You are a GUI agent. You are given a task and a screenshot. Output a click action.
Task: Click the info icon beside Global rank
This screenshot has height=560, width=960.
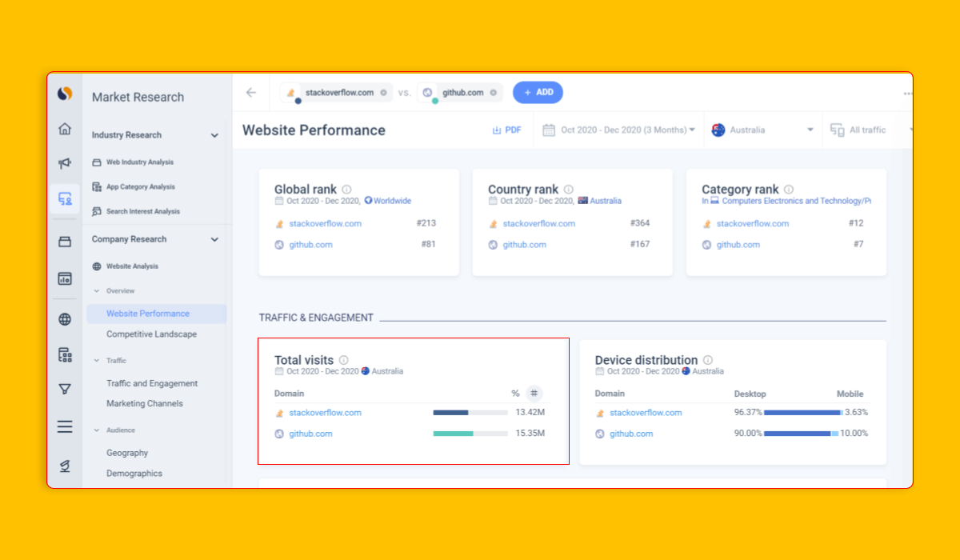[x=346, y=190]
